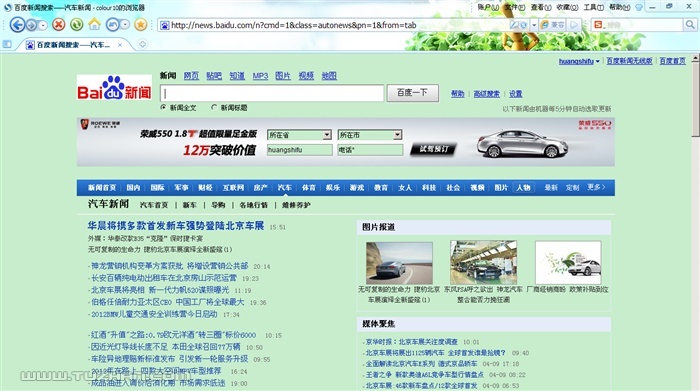The width and height of the screenshot is (700, 391).
Task: Open the 工具(T) menu
Action: (593, 7)
